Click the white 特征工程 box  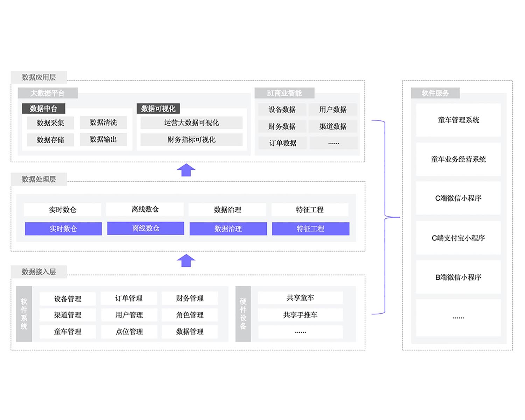click(x=310, y=210)
